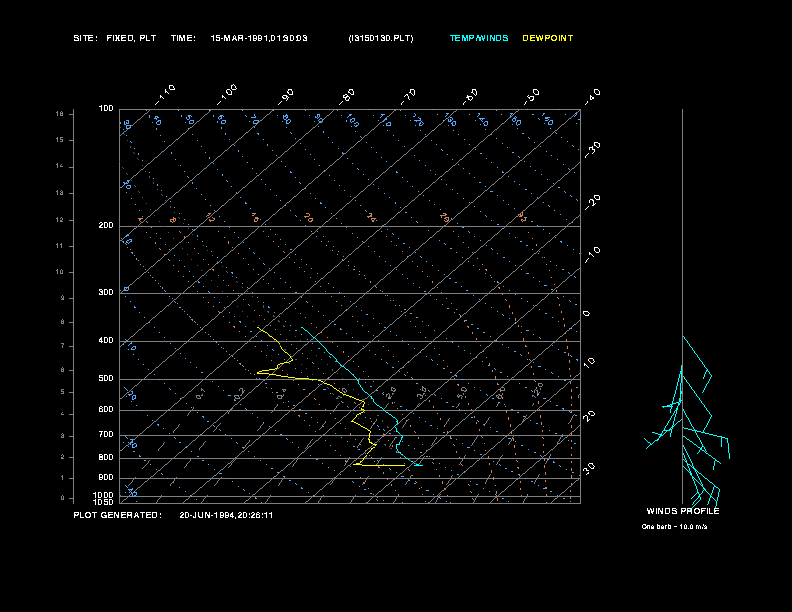792x612 pixels.
Task: Click the -90 isotherm label along the top
Action: (x=286, y=97)
